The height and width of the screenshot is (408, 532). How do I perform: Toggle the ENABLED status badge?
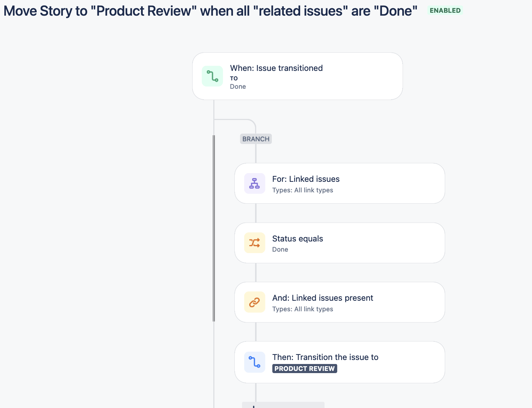click(445, 10)
